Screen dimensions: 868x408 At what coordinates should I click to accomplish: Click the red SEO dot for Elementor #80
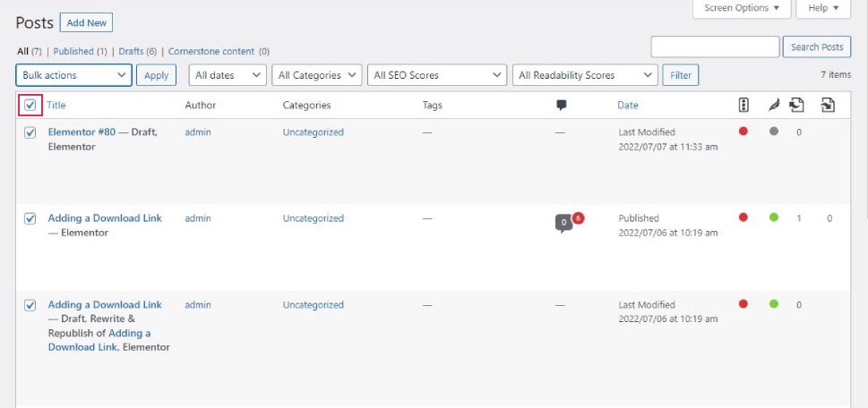[743, 132]
